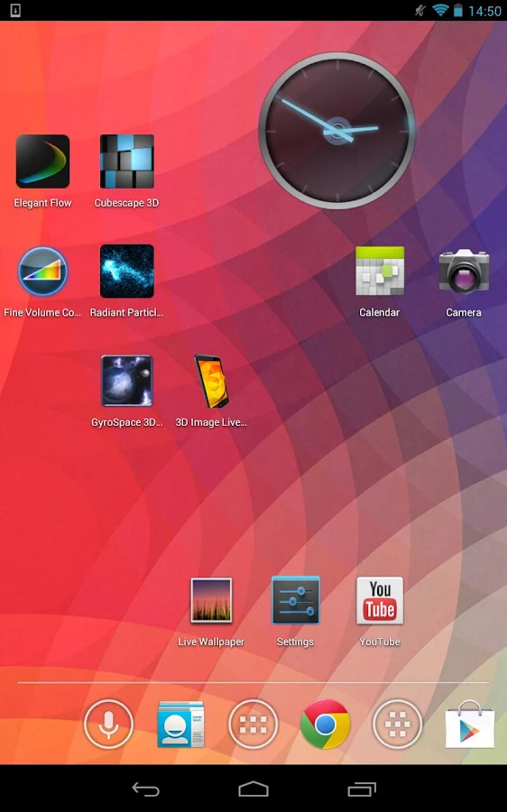Image resolution: width=507 pixels, height=812 pixels.
Task: Launch Chrome browser from the dock
Action: click(326, 724)
